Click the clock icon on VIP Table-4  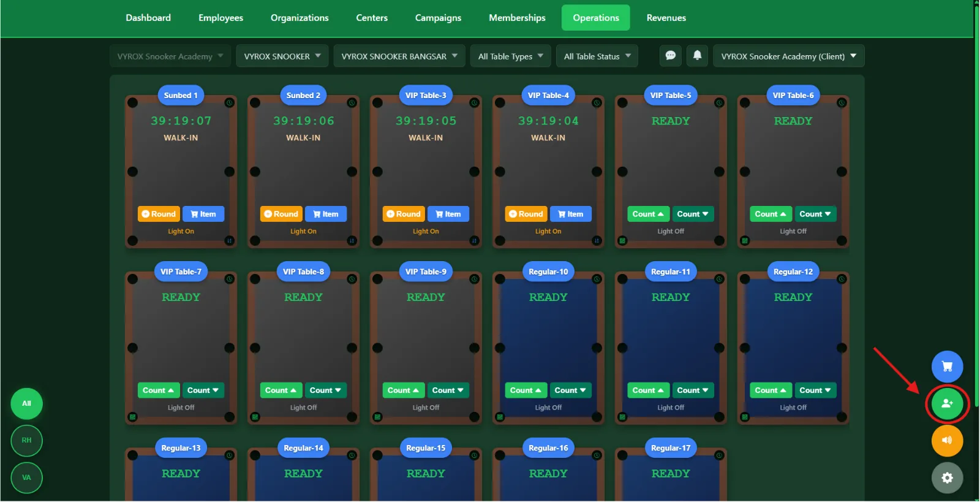(x=597, y=102)
